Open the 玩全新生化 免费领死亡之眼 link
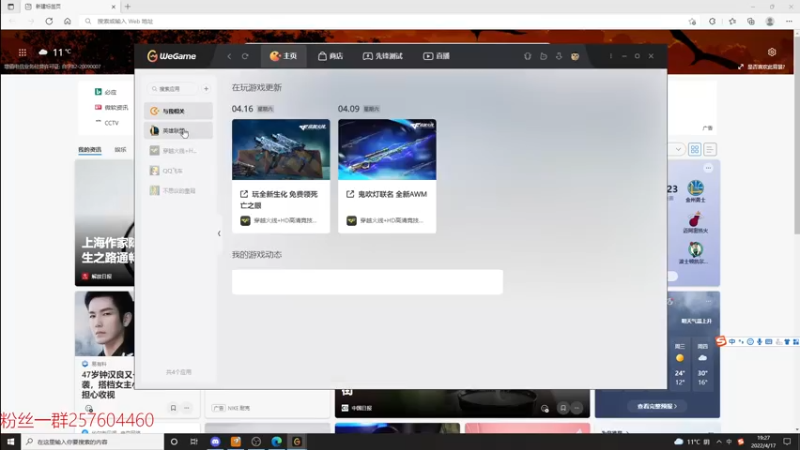The height and width of the screenshot is (450, 800). pyautogui.click(x=279, y=199)
